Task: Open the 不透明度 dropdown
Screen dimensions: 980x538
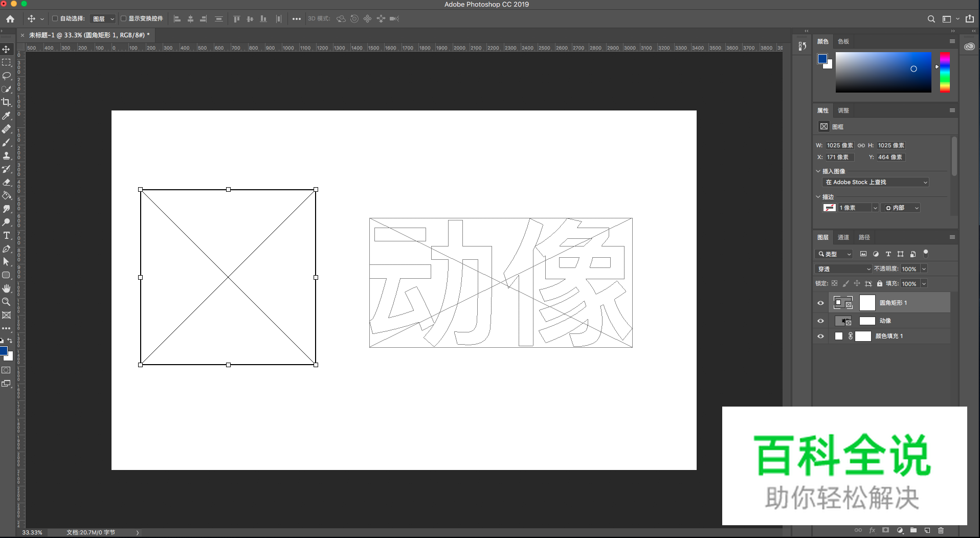Action: click(924, 268)
